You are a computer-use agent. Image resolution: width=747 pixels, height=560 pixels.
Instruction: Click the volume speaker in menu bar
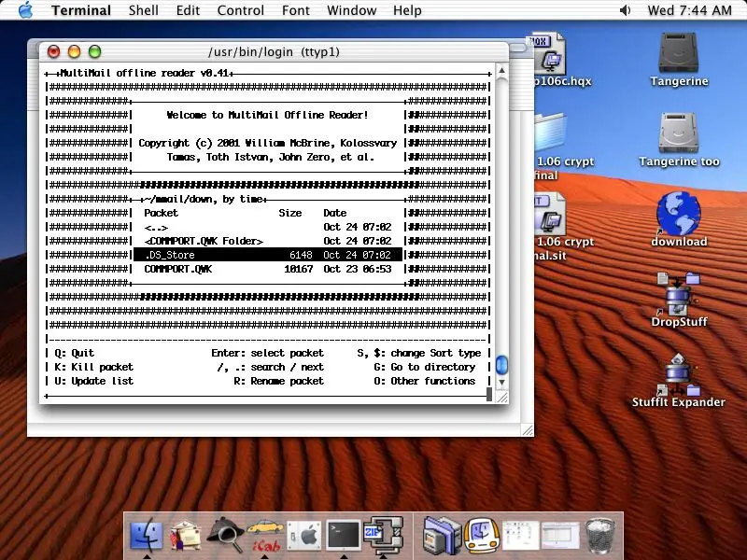click(626, 10)
